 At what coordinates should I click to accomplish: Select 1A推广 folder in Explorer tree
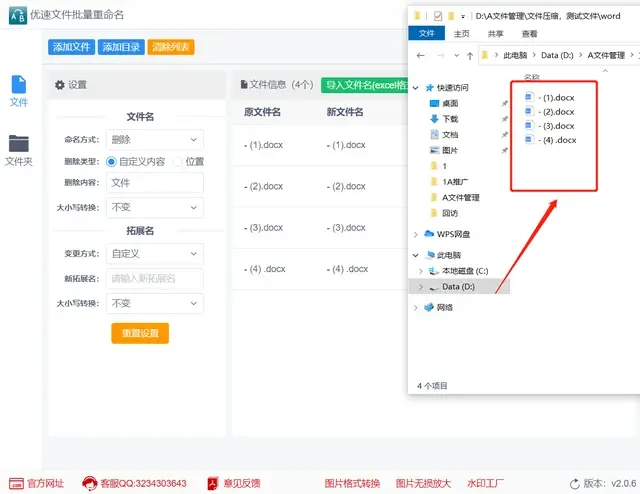[455, 182]
